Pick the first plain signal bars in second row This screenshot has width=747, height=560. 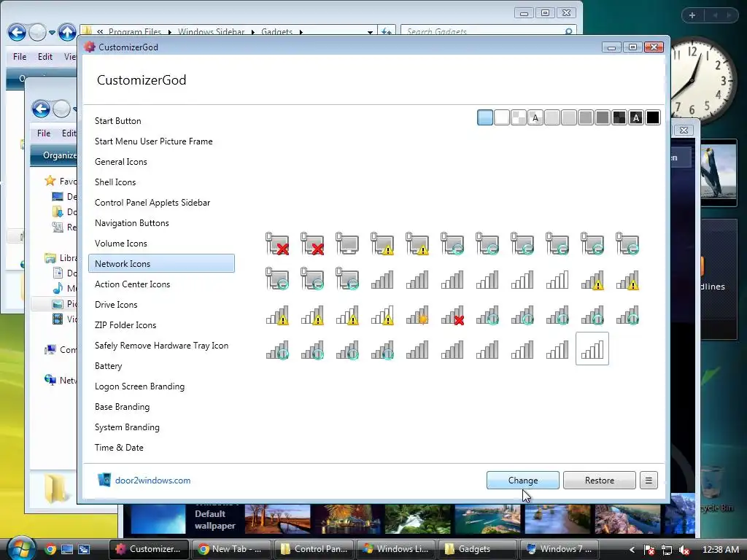coord(382,279)
